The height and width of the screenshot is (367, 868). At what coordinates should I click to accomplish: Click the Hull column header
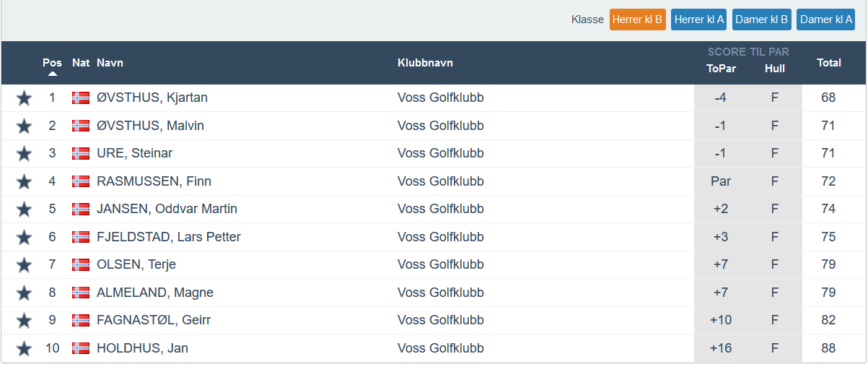tap(774, 69)
